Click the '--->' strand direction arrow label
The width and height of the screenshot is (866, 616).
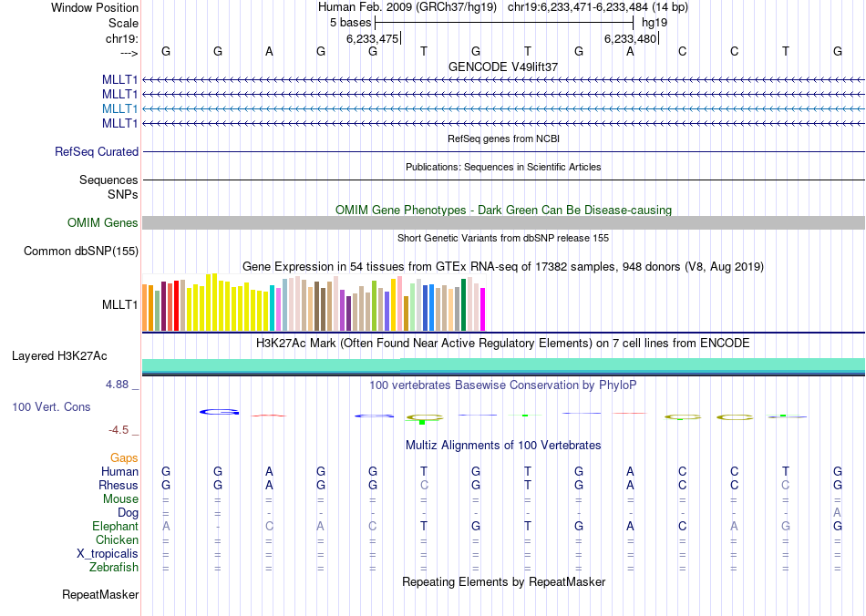pyautogui.click(x=129, y=53)
